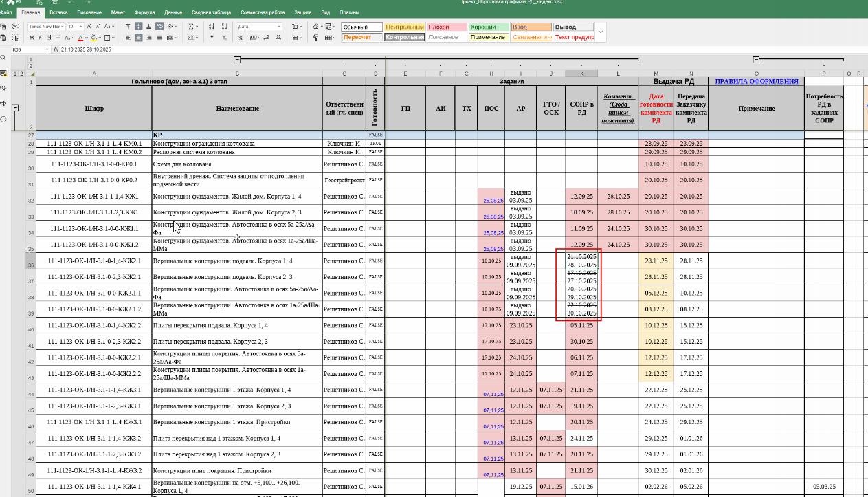
Task: Toggle italic formatting (К)
Action: point(41,38)
